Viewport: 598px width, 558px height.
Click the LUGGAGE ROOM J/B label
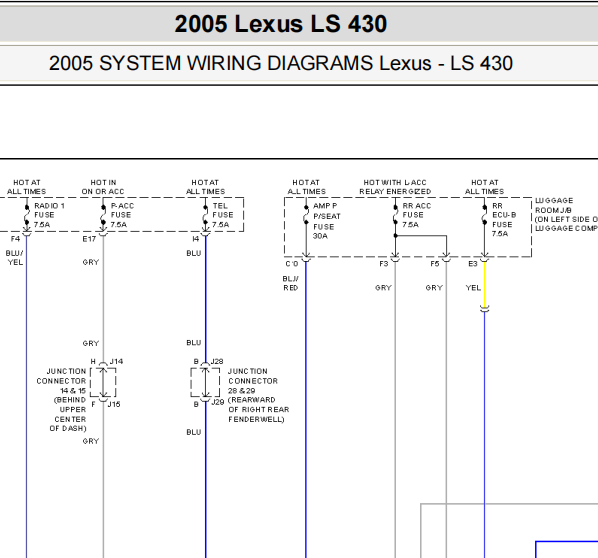click(x=566, y=214)
